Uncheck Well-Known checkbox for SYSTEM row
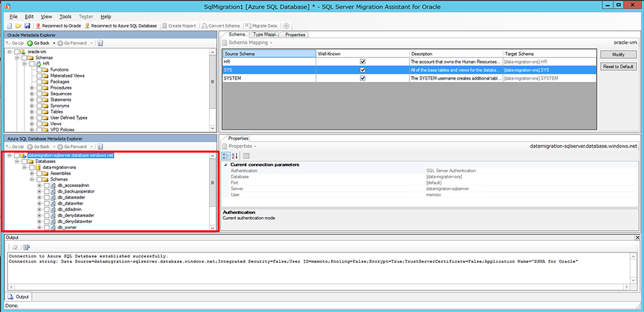644x312 pixels. point(363,78)
